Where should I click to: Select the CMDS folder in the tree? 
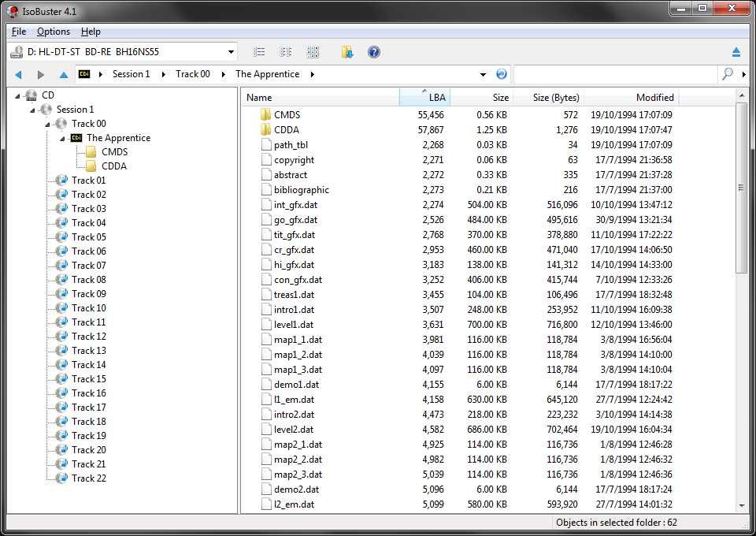pyautogui.click(x=115, y=152)
